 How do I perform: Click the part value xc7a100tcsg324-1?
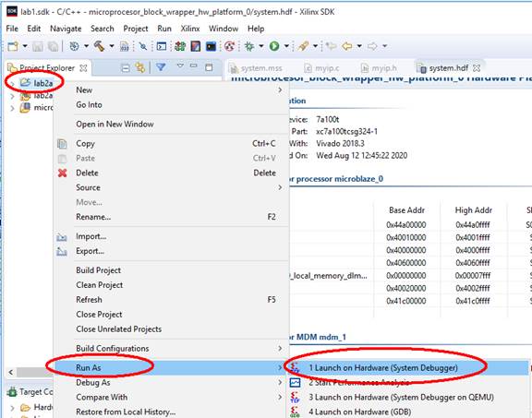coord(346,132)
